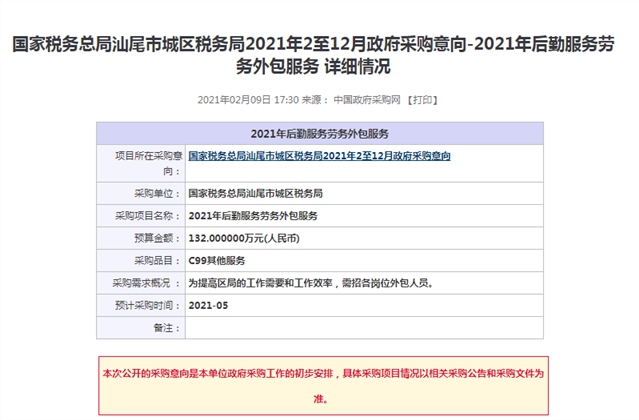This screenshot has height=420, width=639.
Task: Click the requirement description starting 为提高区局
Action: 310,283
